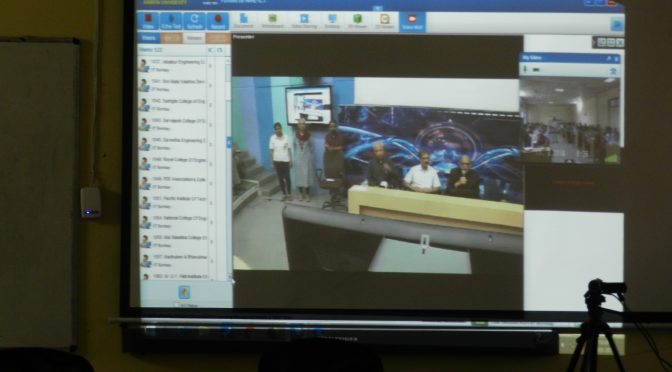
Task: Click the My Video camera preview thumbnail
Action: tap(570, 121)
